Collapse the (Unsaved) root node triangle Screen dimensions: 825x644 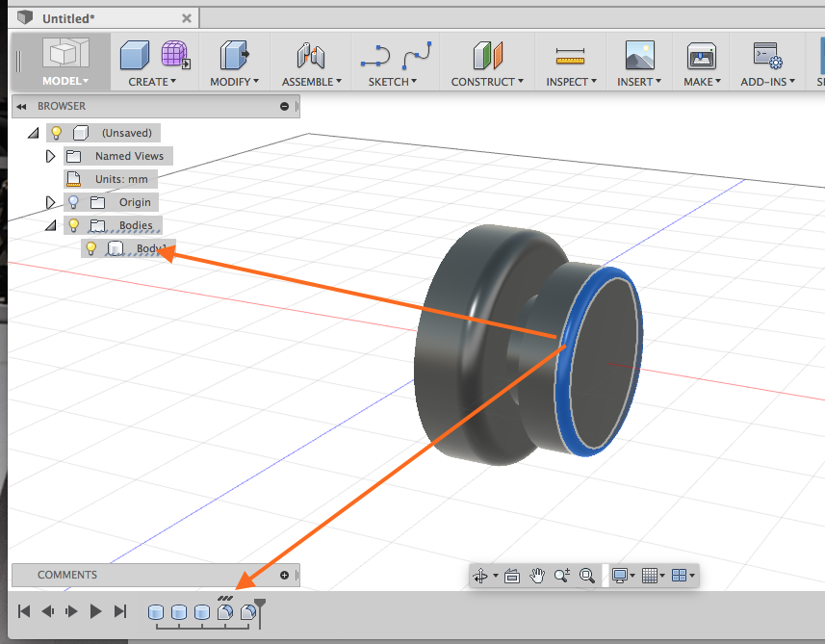point(34,133)
